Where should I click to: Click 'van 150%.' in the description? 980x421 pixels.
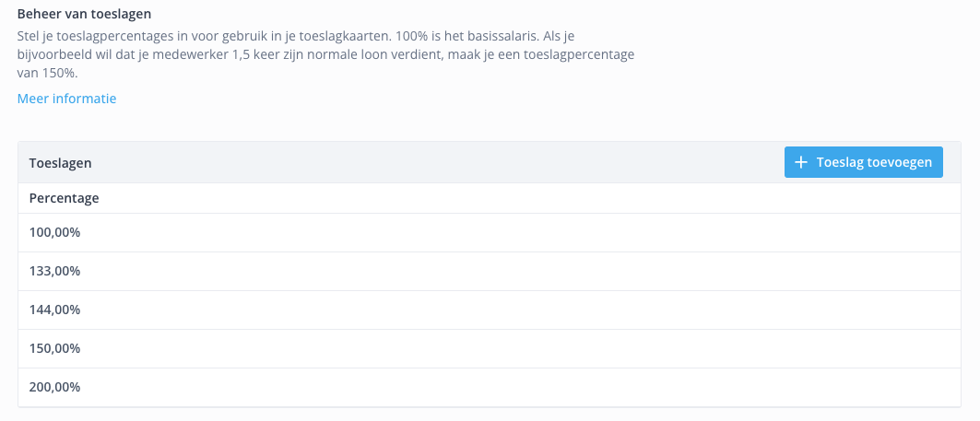(x=48, y=73)
